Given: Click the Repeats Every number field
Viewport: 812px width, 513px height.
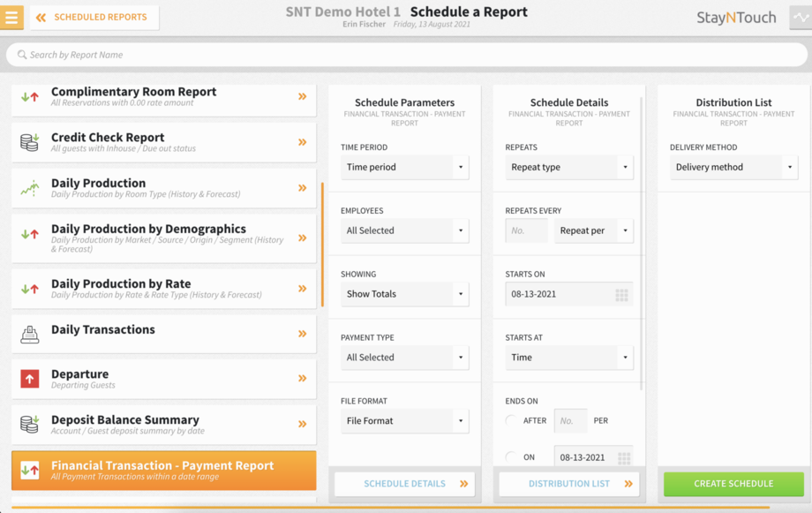Looking at the screenshot, I should [x=527, y=230].
